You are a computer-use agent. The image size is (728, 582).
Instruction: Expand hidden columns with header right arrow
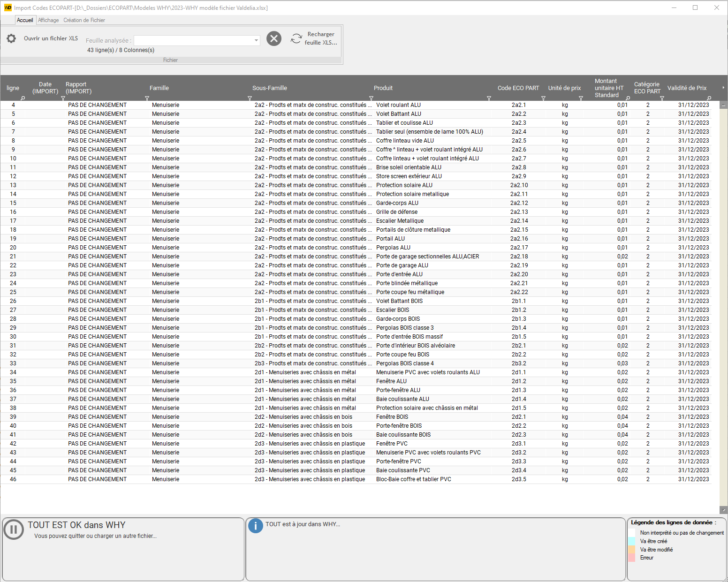723,88
